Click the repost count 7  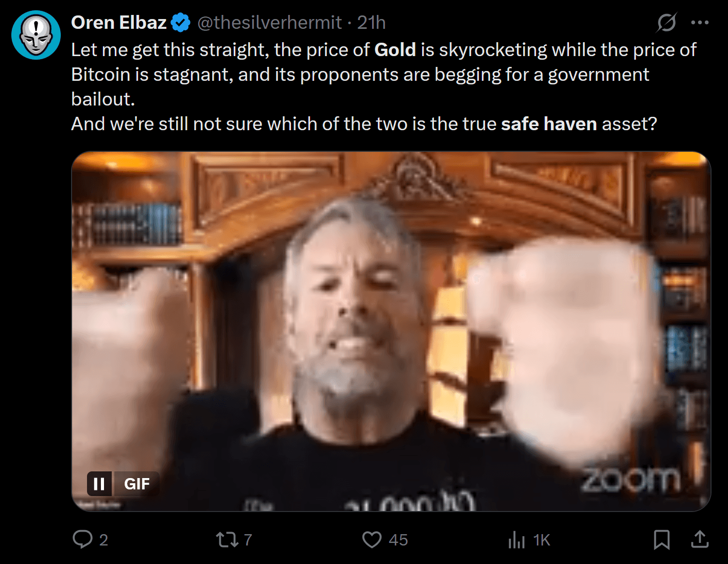point(248,540)
